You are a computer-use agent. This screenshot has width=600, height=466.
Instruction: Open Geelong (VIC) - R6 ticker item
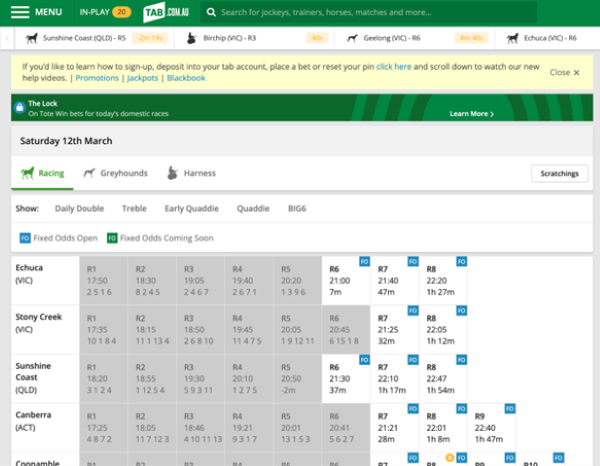[x=415, y=38]
